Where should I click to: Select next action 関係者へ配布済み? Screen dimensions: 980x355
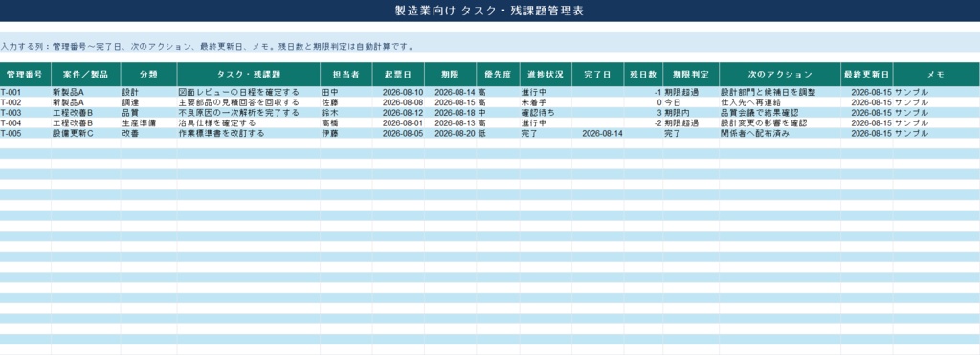coord(779,133)
